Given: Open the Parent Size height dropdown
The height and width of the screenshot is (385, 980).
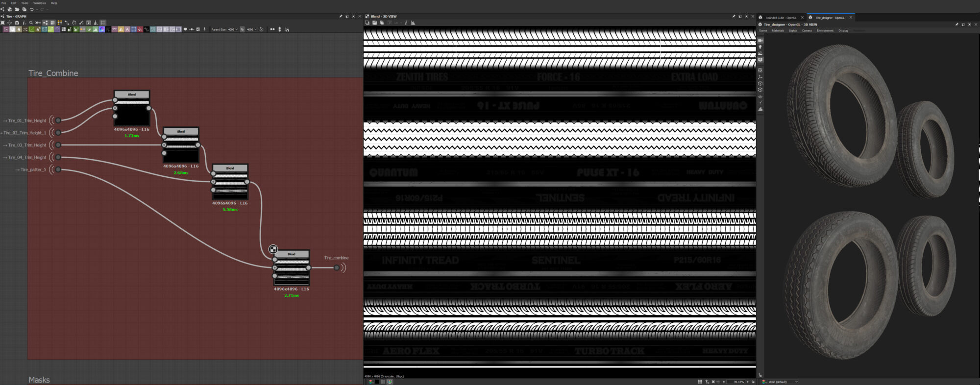Looking at the screenshot, I should point(251,29).
